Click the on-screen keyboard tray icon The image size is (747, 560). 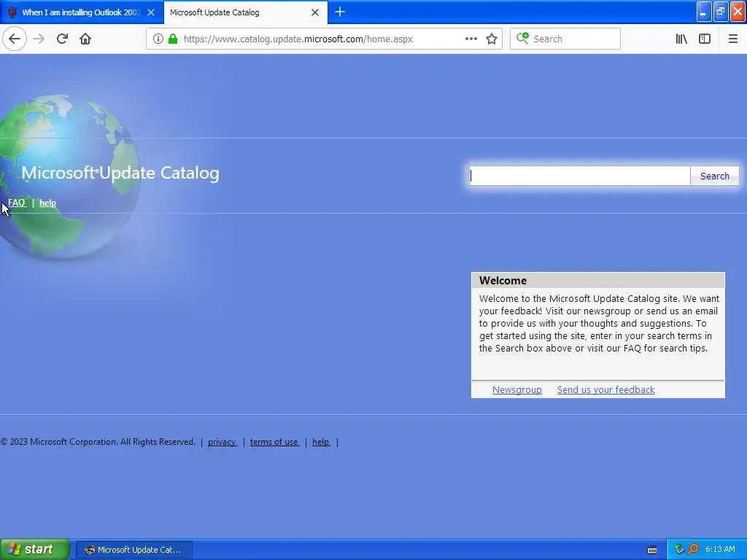pyautogui.click(x=652, y=550)
